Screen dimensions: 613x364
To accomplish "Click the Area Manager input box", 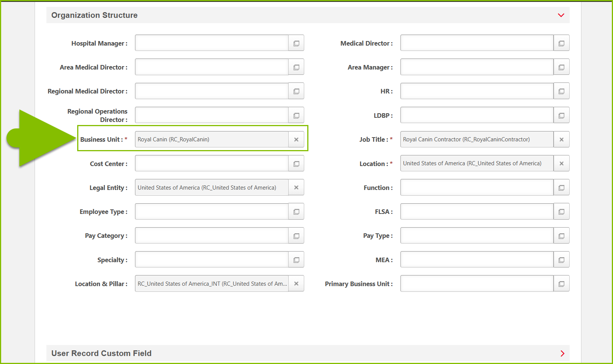I will coord(477,67).
